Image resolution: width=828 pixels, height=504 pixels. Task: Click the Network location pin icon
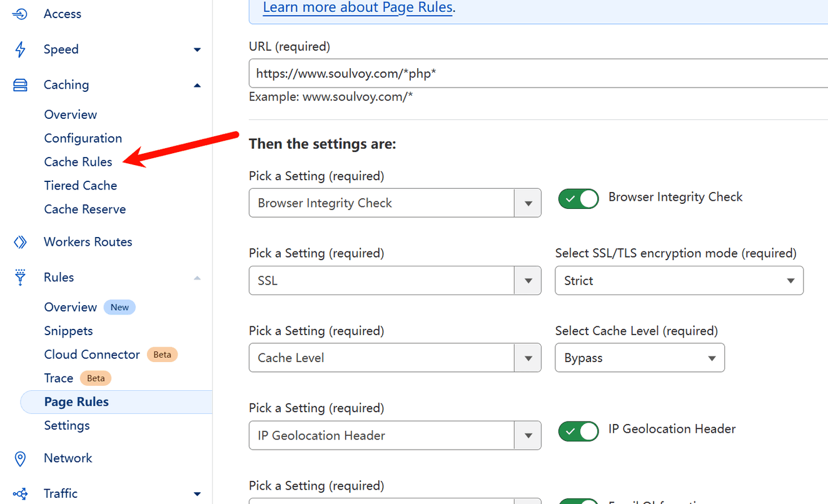pyautogui.click(x=19, y=458)
